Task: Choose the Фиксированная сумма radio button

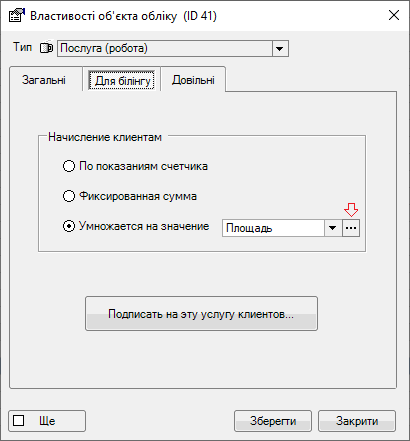Action: (x=69, y=196)
